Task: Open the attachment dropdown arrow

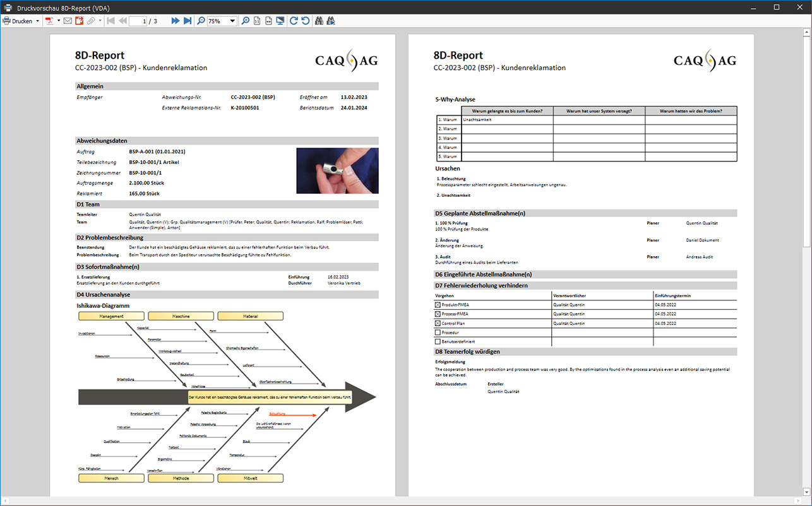Action: (x=100, y=21)
